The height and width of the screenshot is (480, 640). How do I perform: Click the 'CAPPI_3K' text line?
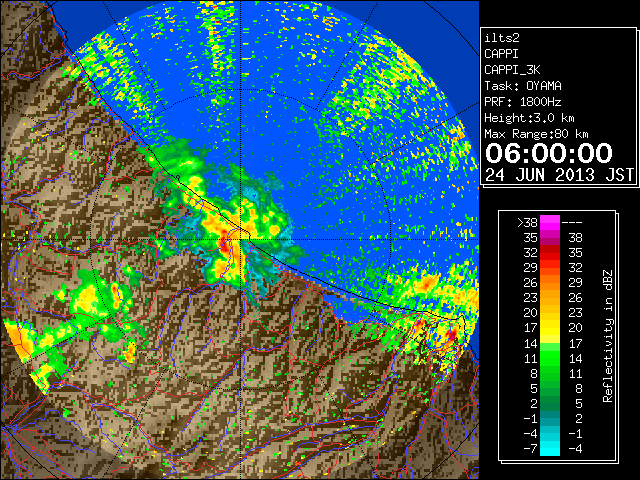512,70
